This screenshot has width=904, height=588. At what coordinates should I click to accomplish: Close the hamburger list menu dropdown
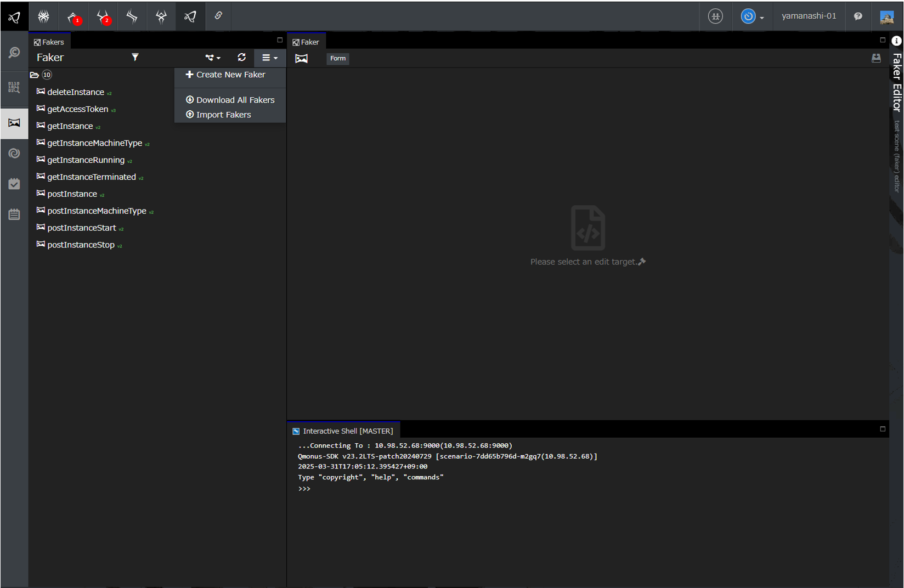(x=269, y=58)
